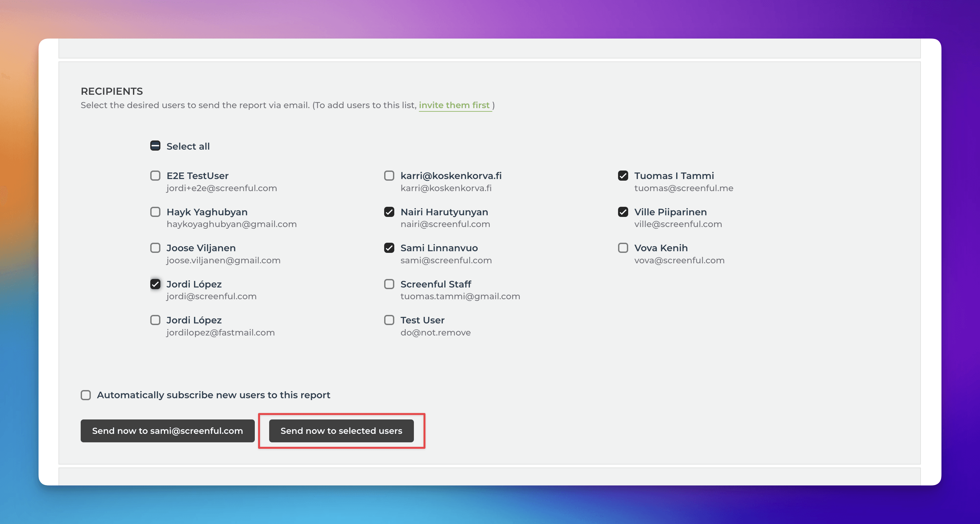Open the invite them first link

(454, 105)
